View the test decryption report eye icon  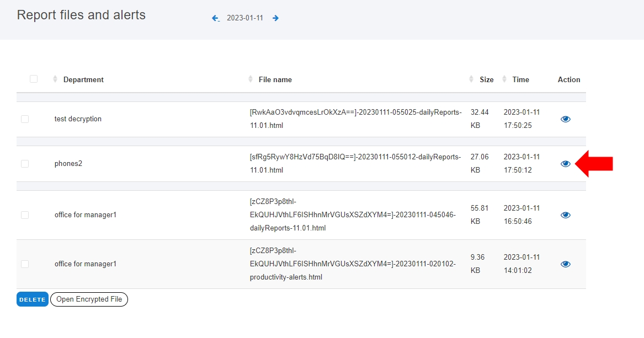tap(566, 119)
